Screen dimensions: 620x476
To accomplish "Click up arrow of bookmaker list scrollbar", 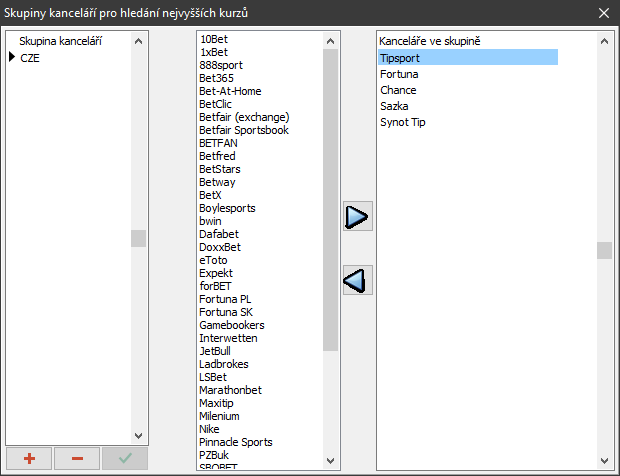I will click(331, 41).
